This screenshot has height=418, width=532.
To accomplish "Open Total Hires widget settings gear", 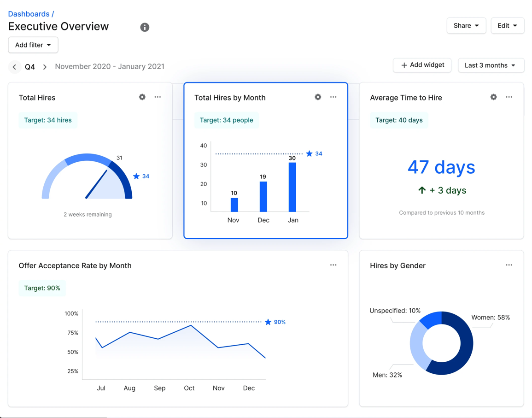I will coord(142,97).
